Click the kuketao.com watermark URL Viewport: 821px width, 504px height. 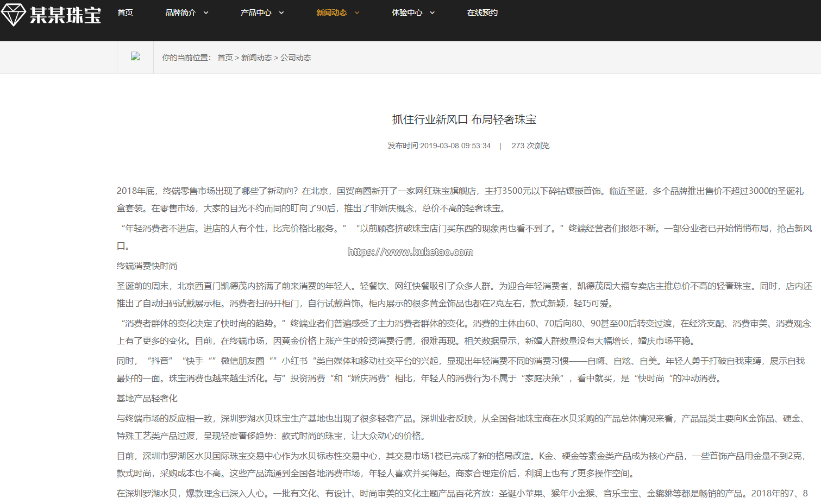tap(410, 252)
